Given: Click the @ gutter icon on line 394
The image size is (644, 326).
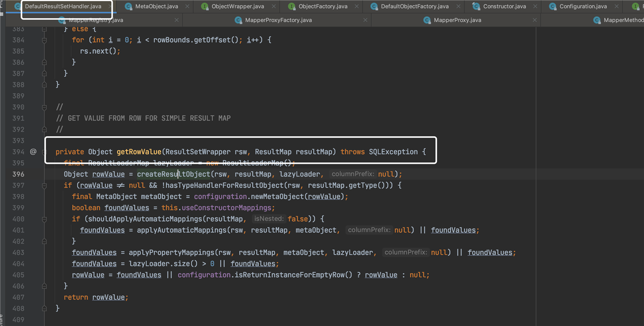Looking at the screenshot, I should pos(33,152).
